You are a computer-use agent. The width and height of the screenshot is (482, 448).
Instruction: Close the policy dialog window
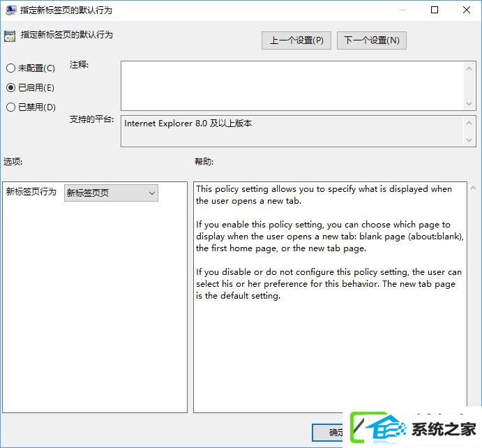coord(467,10)
